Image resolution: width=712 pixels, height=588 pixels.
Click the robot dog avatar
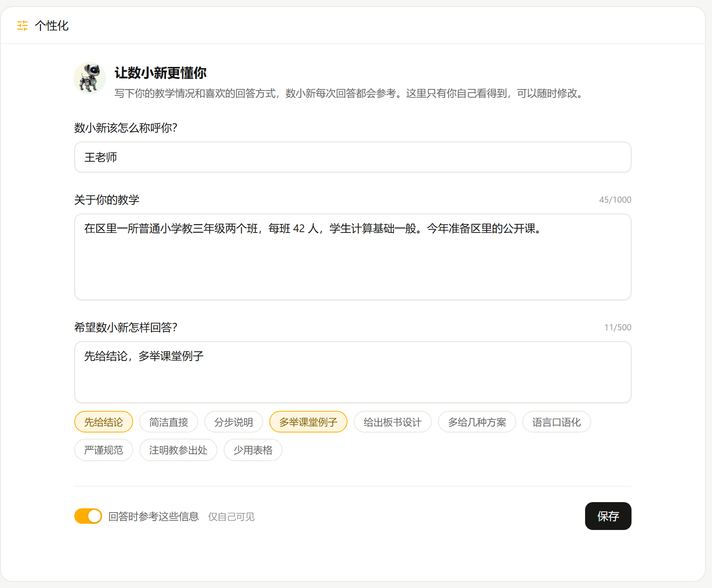click(90, 78)
